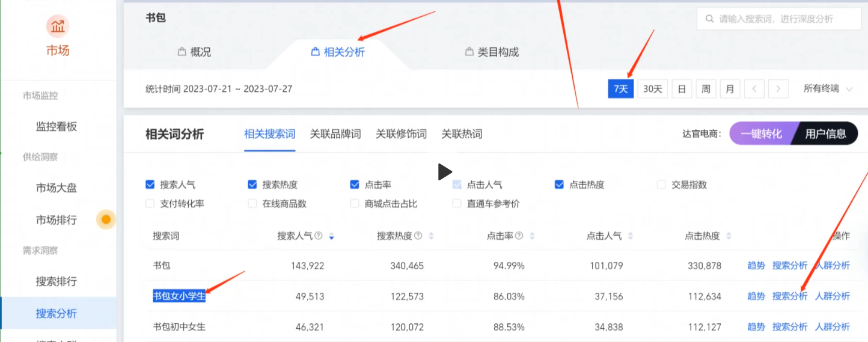Click the next period arrow button

778,89
